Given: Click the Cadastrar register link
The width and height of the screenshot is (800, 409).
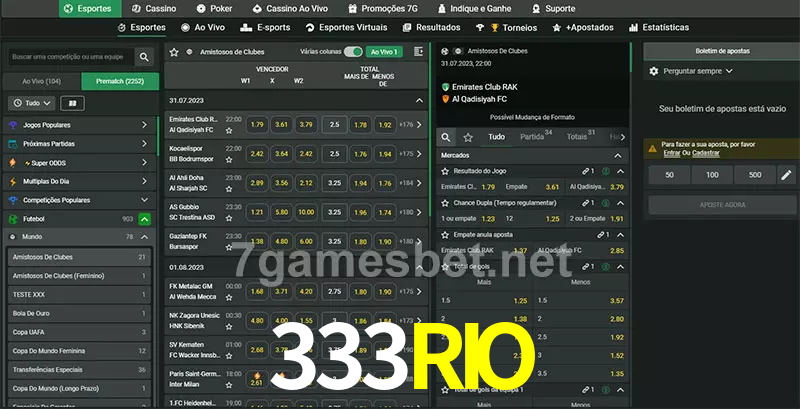Looking at the screenshot, I should point(706,153).
